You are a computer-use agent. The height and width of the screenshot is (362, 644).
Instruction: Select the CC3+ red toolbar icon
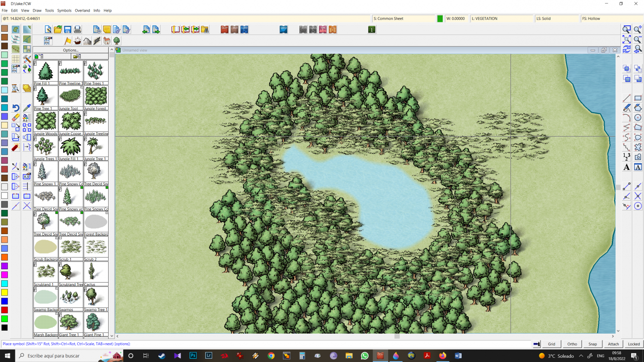coord(225,30)
